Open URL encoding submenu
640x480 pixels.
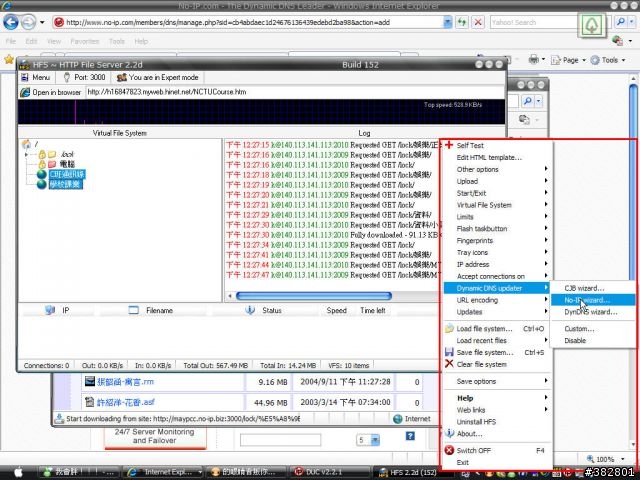[x=497, y=300]
